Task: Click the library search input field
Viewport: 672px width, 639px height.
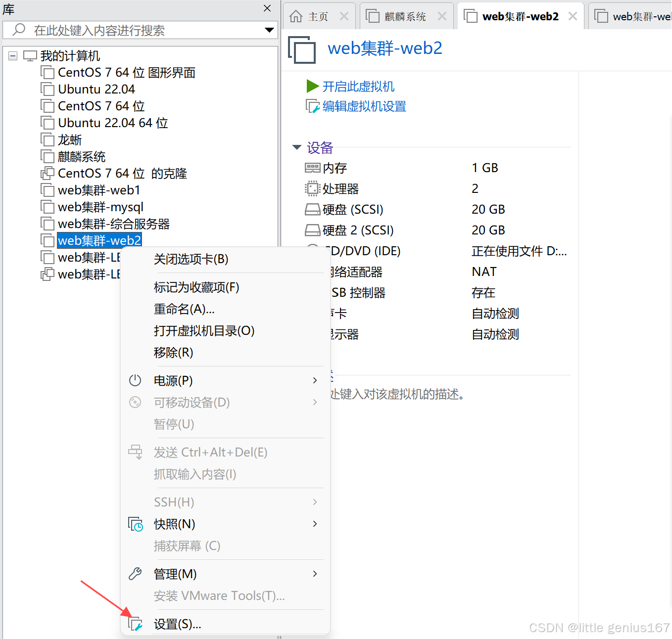Action: [x=140, y=30]
